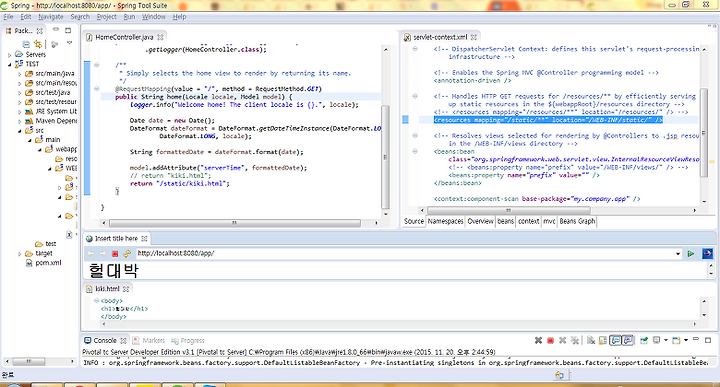Open the New Console View dropdown
The width and height of the screenshot is (720, 387).
686,340
